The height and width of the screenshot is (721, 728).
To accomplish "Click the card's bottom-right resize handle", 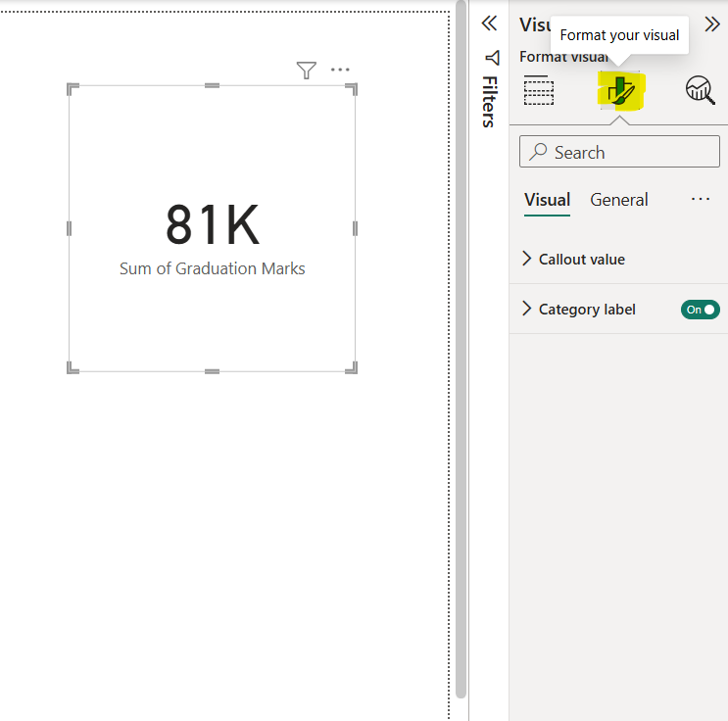I will [x=352, y=368].
